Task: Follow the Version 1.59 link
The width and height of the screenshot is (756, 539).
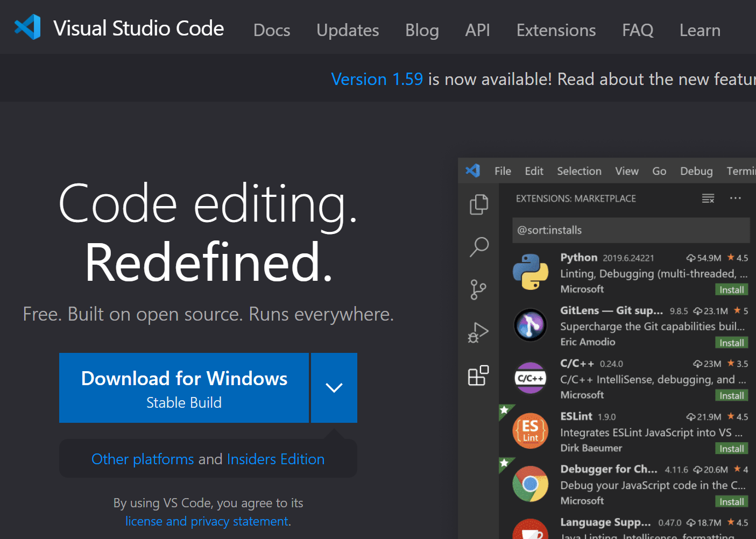Action: pos(377,79)
